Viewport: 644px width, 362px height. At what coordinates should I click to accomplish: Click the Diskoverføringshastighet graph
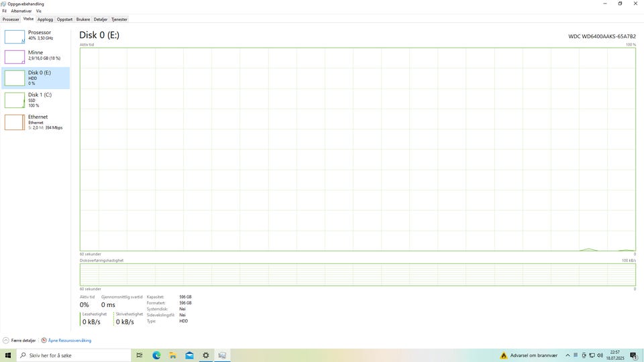click(x=358, y=275)
